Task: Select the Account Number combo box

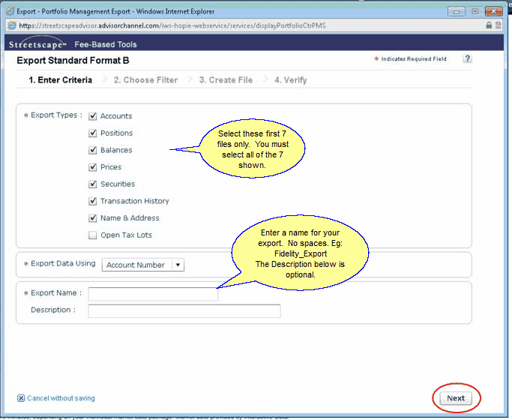Action: (137, 265)
